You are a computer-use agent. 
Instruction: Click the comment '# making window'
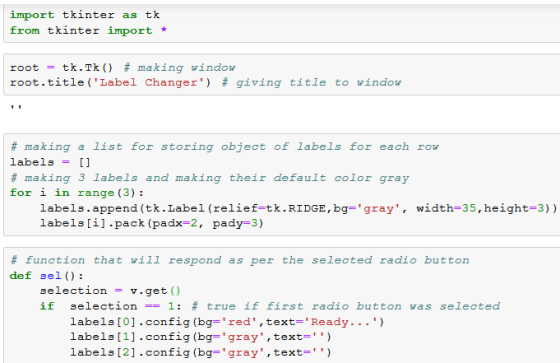point(179,68)
